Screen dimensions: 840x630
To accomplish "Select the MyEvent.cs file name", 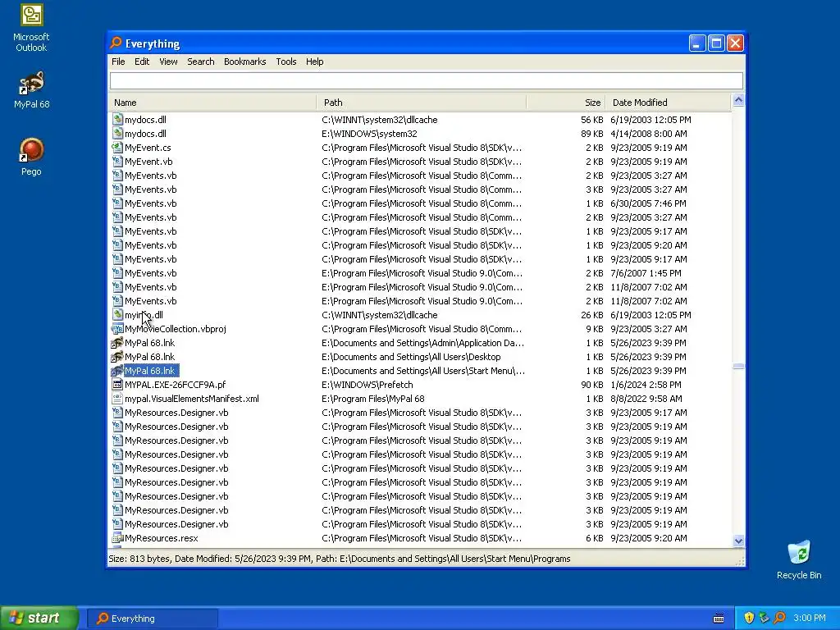I will [148, 148].
